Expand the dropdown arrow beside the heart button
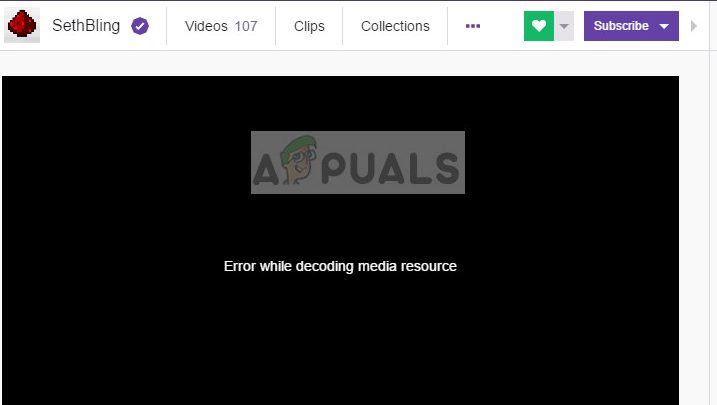The image size is (717, 405). pos(564,26)
